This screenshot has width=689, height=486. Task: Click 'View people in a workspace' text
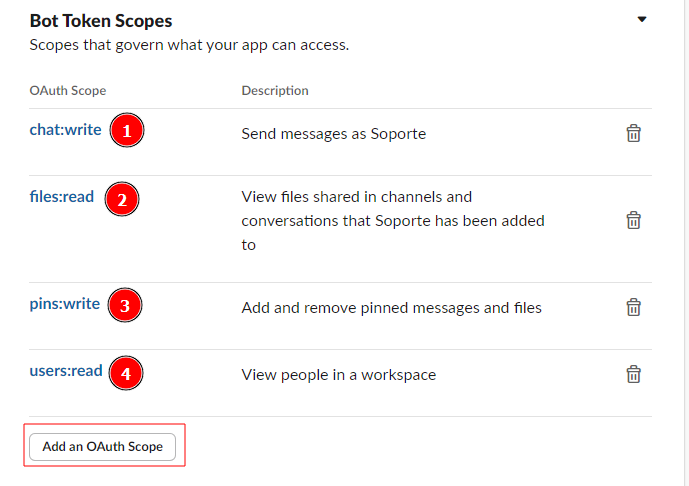(338, 375)
